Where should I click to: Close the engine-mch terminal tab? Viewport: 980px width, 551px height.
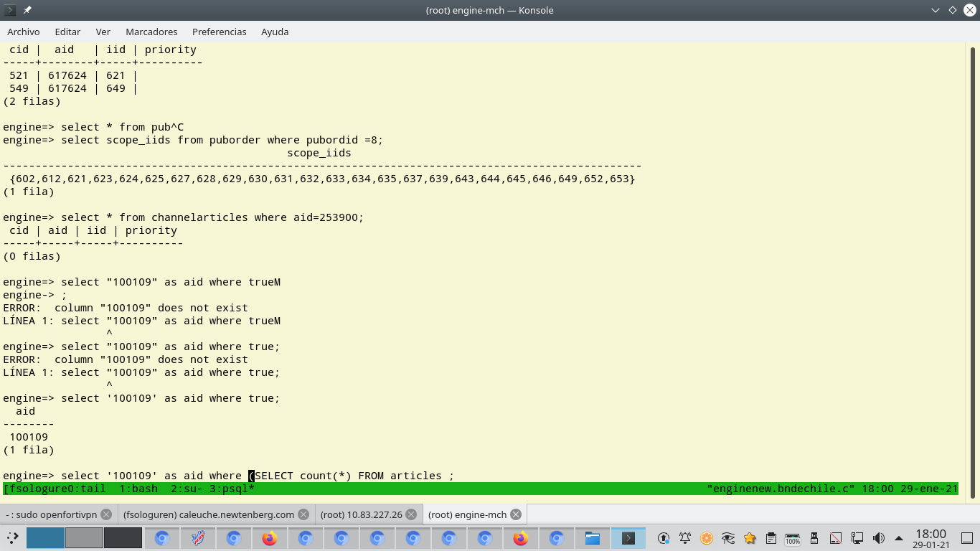(x=516, y=514)
